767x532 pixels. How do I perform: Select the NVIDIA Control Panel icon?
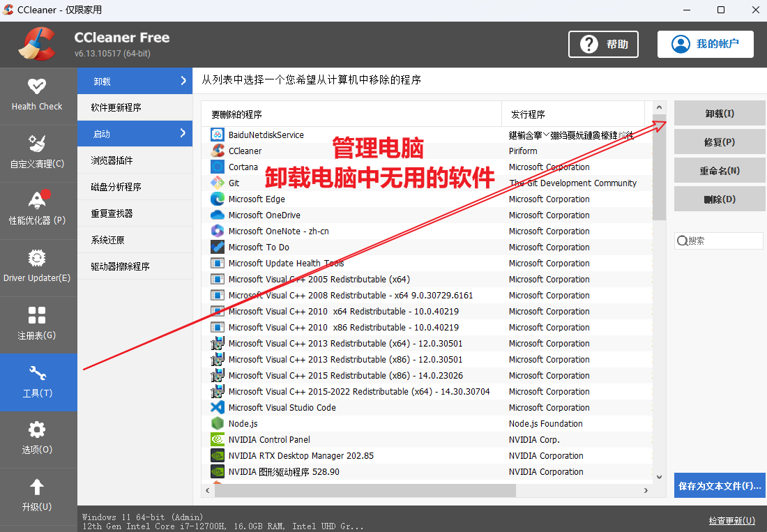(217, 439)
